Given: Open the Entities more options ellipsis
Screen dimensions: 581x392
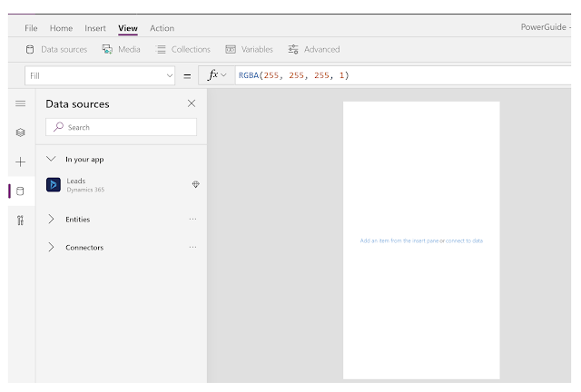Looking at the screenshot, I should (192, 219).
